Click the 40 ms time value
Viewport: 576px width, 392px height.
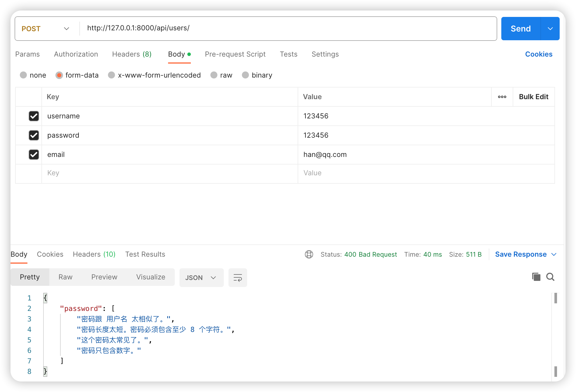432,254
